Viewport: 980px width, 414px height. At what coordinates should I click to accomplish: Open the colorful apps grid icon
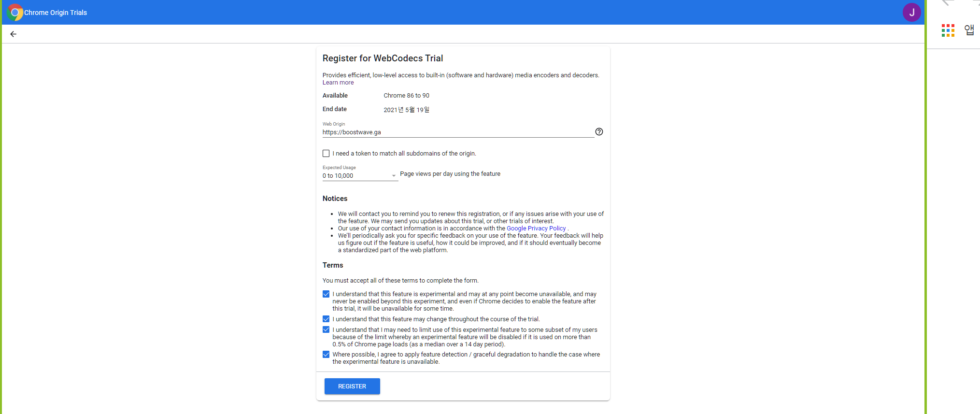(948, 30)
